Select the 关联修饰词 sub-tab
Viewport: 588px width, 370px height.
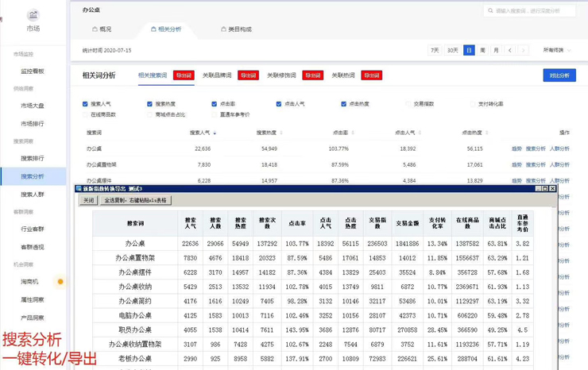(x=281, y=75)
